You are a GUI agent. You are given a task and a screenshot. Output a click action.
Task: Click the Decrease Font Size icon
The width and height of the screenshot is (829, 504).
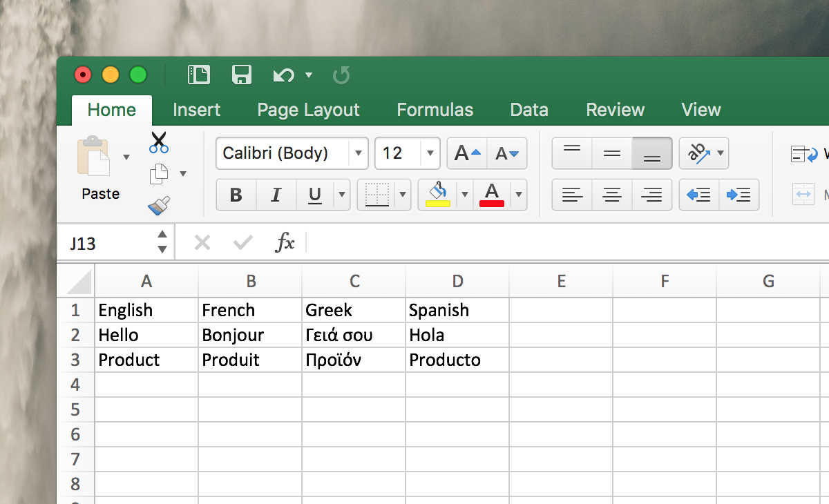point(507,153)
